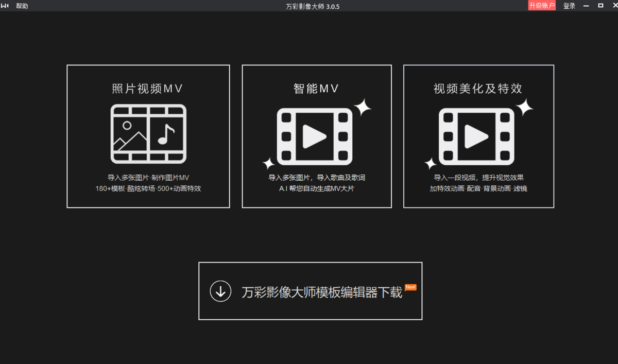Image resolution: width=618 pixels, height=364 pixels.
Task: Minimize the application window
Action: pyautogui.click(x=586, y=6)
